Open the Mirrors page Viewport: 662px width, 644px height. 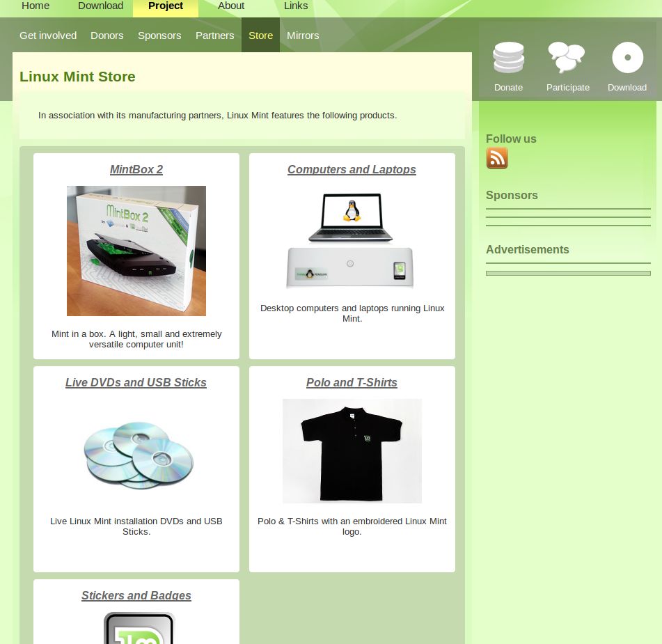(303, 36)
